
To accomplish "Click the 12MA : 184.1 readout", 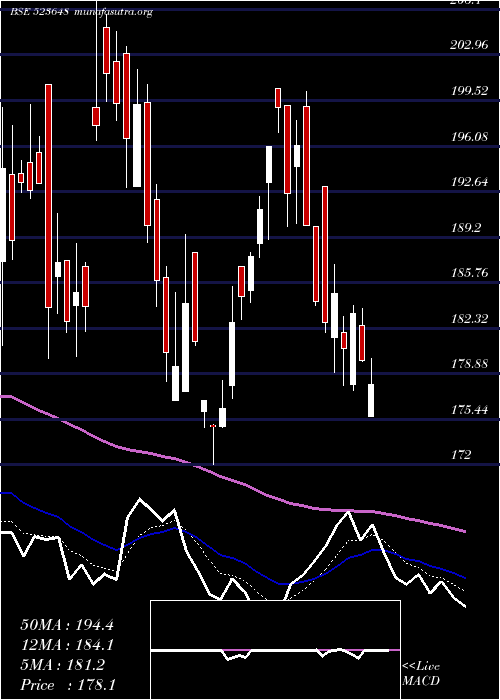I will pos(67,645).
